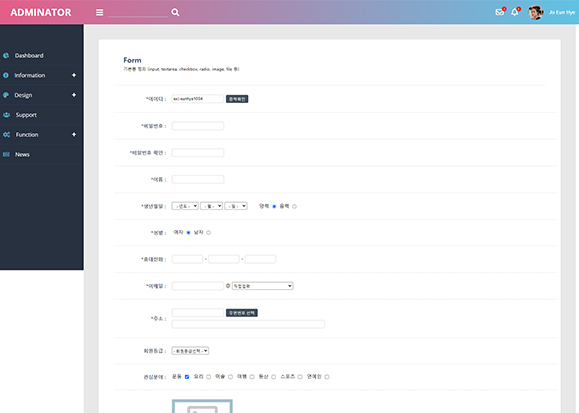
Task: Select the second gender radio button
Action: [209, 233]
